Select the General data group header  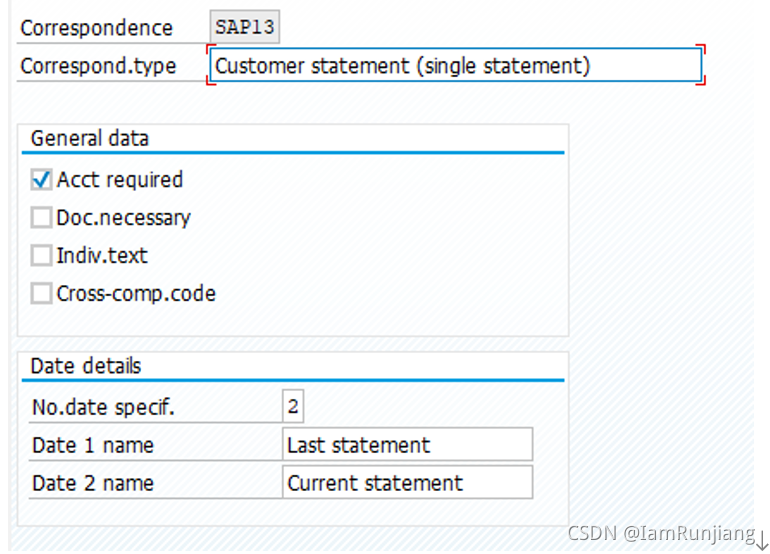coord(90,139)
